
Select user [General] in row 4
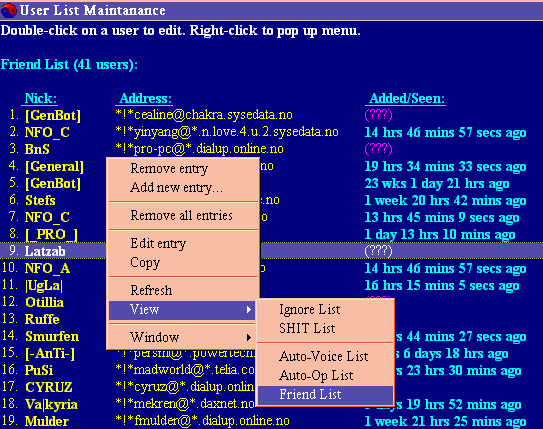click(54, 166)
